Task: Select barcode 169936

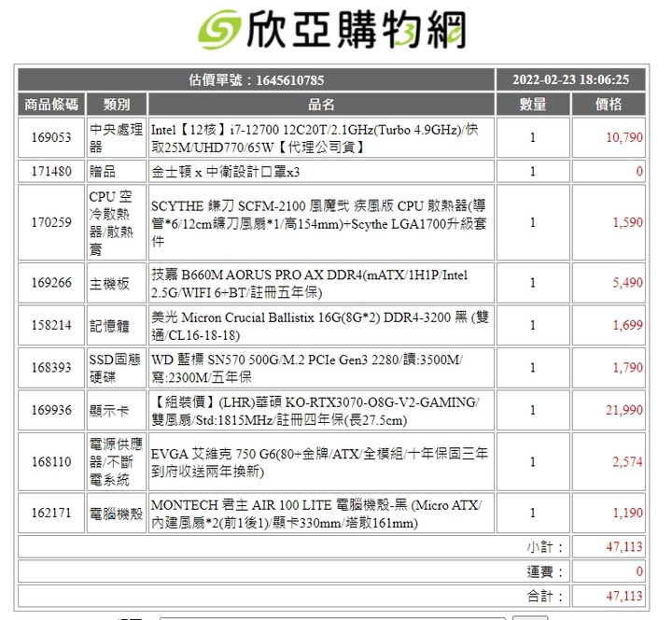Action: 51,410
